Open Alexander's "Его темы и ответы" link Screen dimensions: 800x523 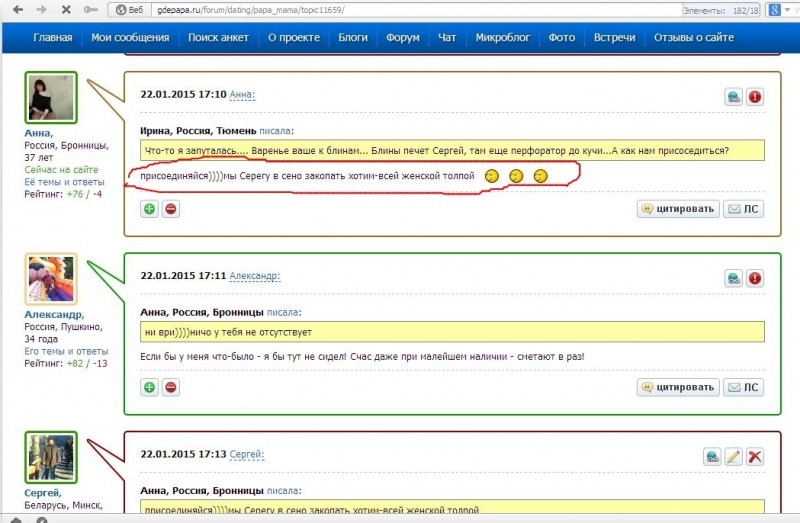point(65,351)
